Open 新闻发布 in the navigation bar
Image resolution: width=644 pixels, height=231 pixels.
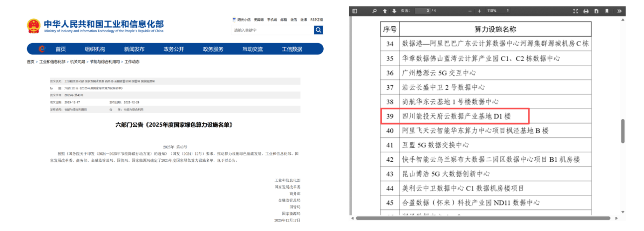click(x=134, y=49)
